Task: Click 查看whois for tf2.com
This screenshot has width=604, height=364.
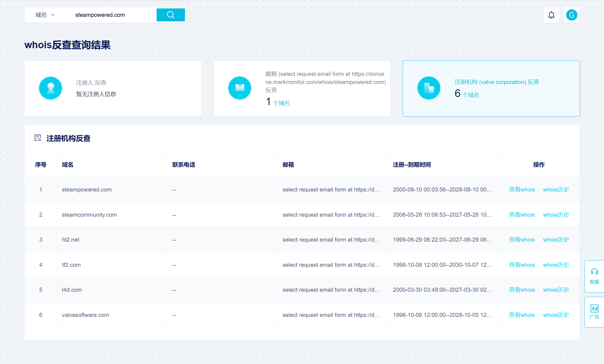Action: (522, 265)
